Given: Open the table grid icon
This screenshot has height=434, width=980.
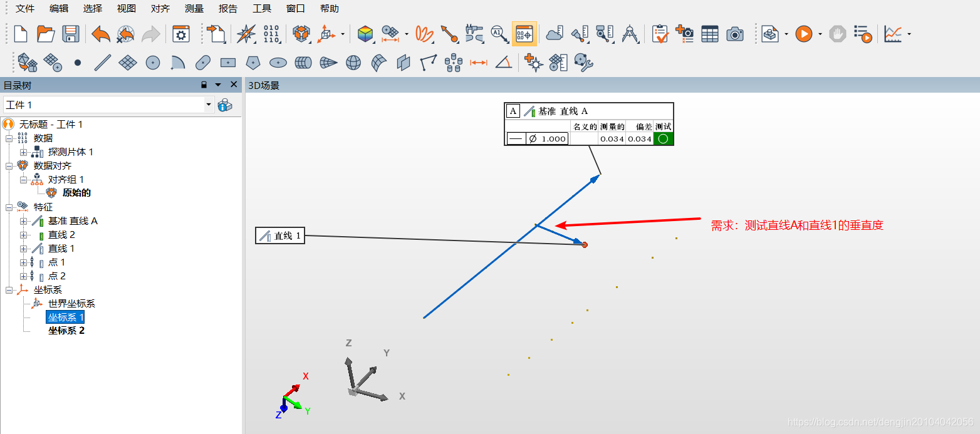Looking at the screenshot, I should 710,34.
